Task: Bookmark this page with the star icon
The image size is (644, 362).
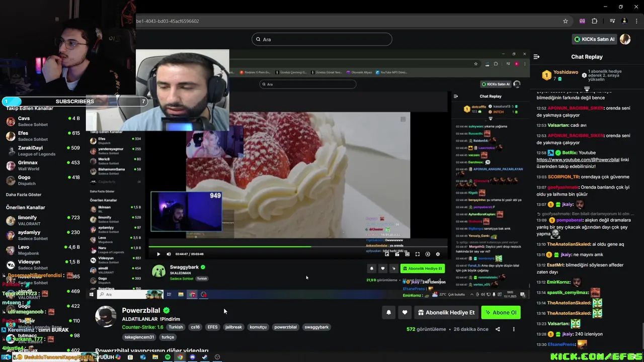Action: [566, 21]
